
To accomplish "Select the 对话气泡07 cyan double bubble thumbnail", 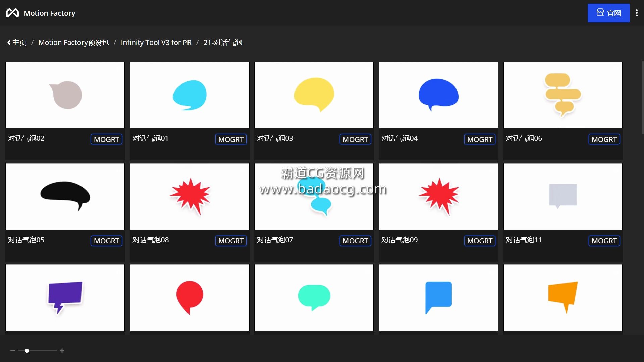I will [314, 196].
